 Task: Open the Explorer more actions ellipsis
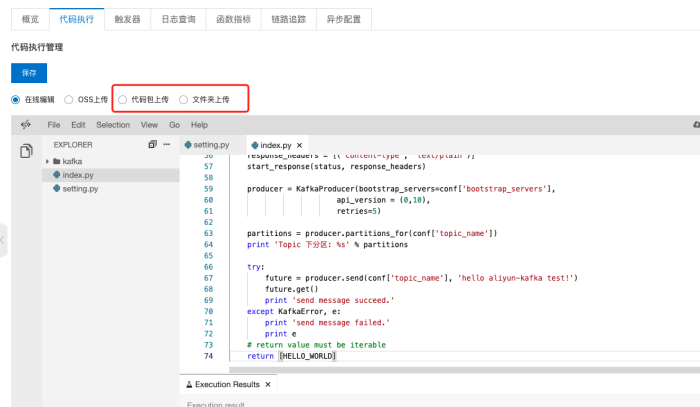pos(168,145)
